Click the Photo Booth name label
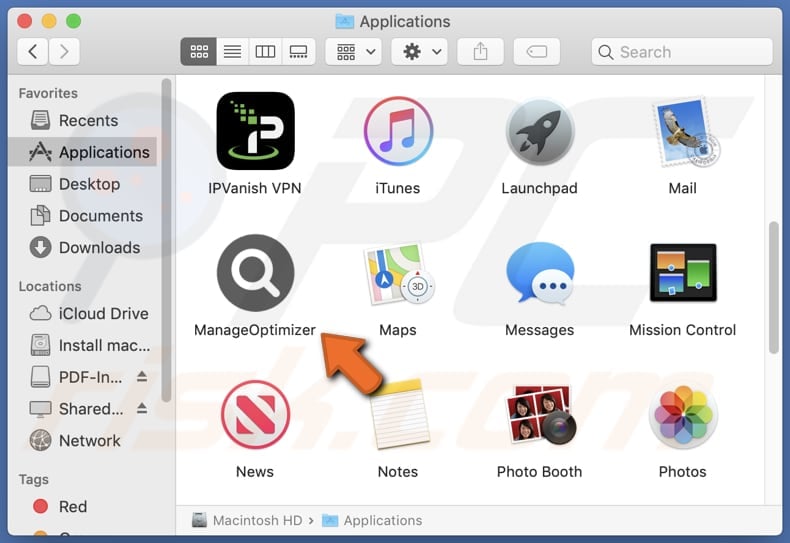Viewport: 790px width, 543px height. point(540,471)
